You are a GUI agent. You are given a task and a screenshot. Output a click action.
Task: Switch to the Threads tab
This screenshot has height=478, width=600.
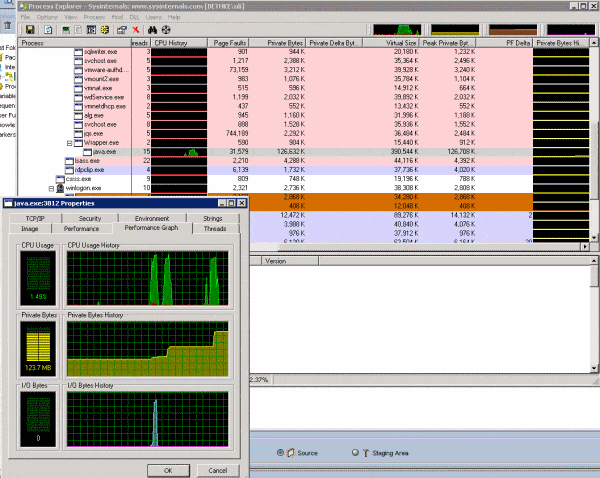coord(215,229)
